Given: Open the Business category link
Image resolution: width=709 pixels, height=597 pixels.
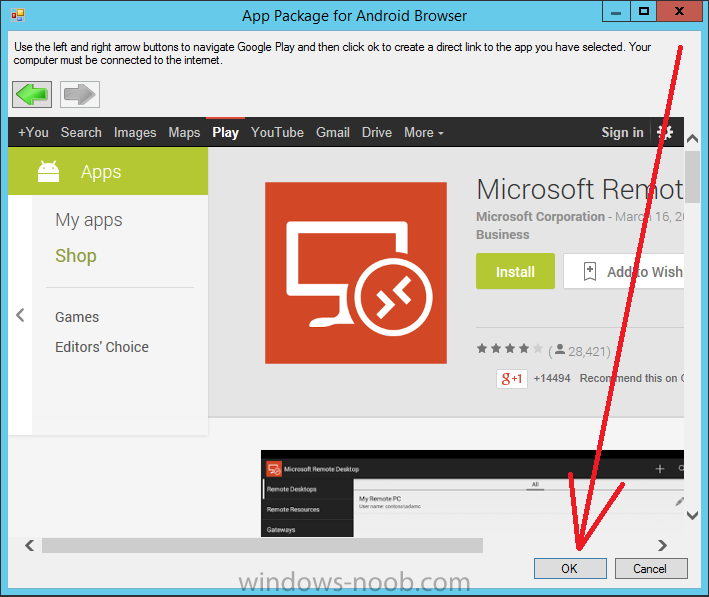Looking at the screenshot, I should click(502, 235).
